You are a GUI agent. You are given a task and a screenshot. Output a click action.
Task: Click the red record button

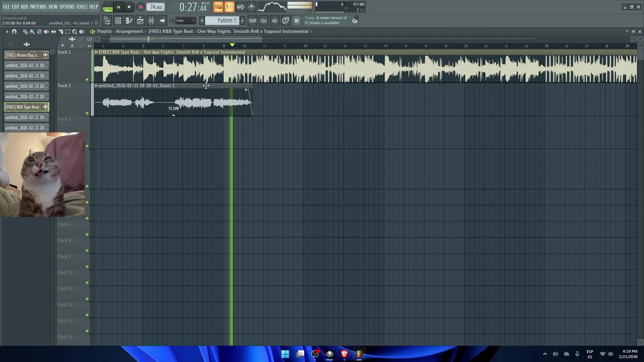(x=140, y=7)
